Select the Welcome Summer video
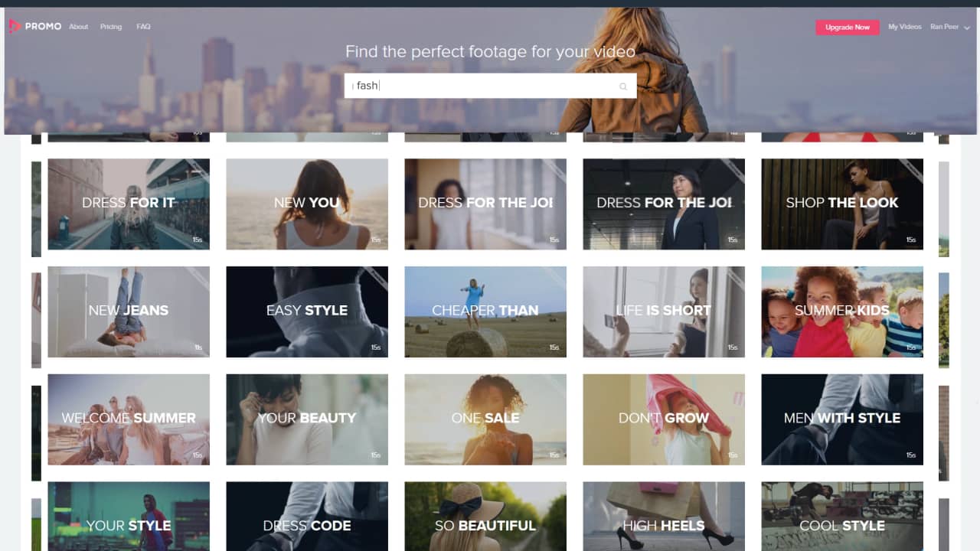980x551 pixels. pos(129,420)
